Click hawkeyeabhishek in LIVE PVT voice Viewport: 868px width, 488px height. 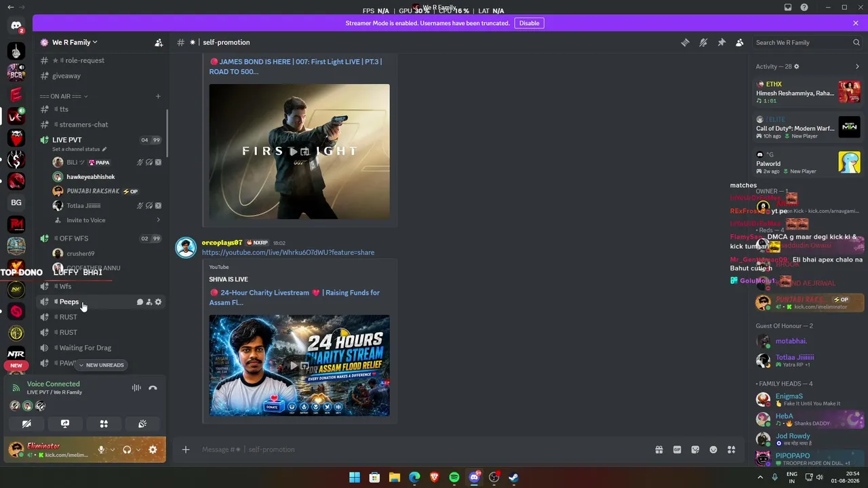[x=91, y=177]
